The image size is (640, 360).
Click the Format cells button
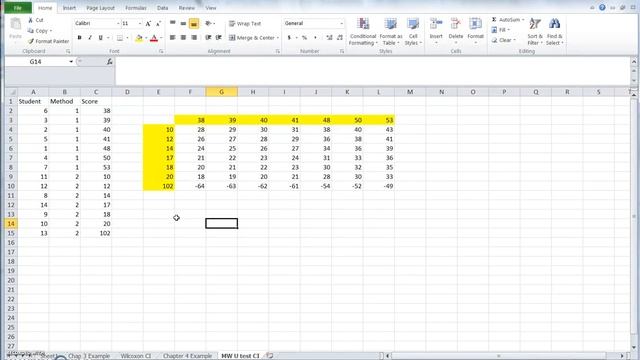click(x=475, y=31)
